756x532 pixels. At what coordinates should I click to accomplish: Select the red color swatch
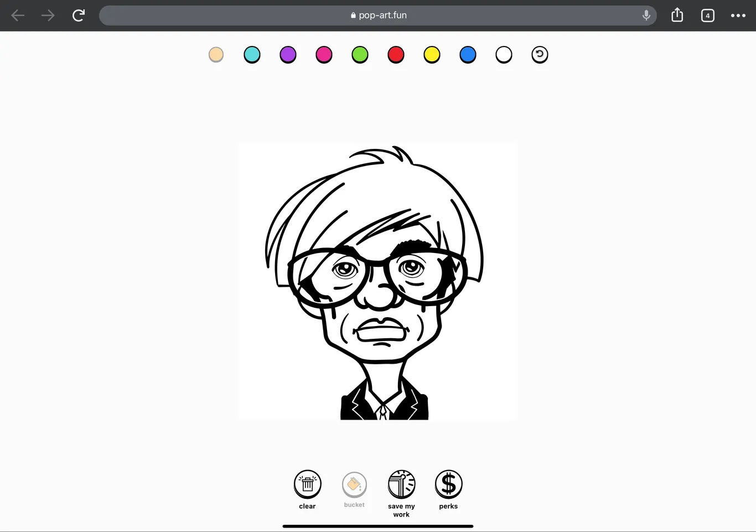click(x=396, y=54)
